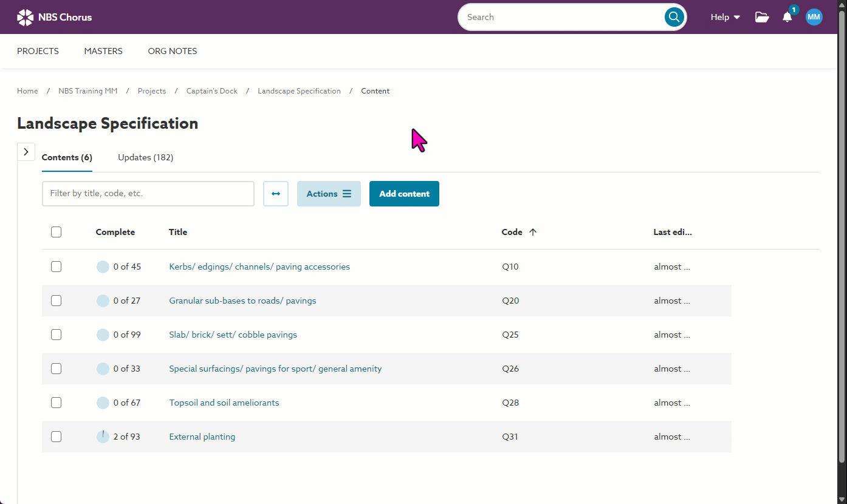847x504 pixels.
Task: Open the folder icon in header
Action: 762,17
